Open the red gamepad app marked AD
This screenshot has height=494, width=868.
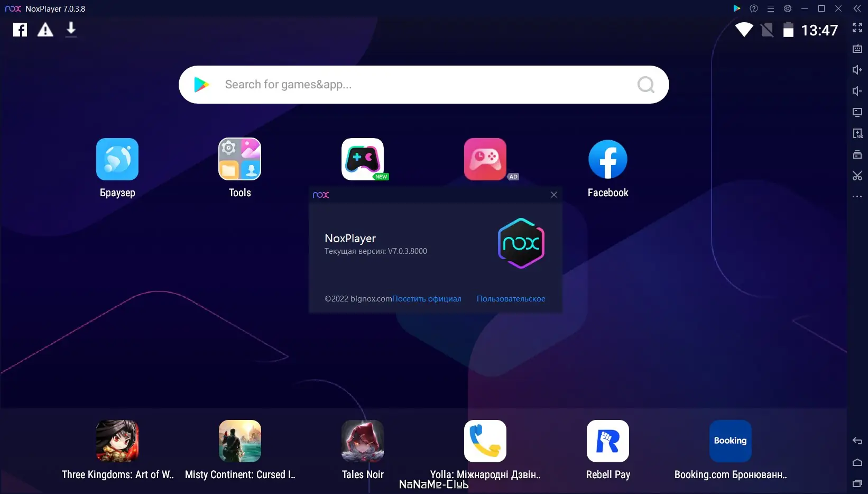click(x=485, y=159)
